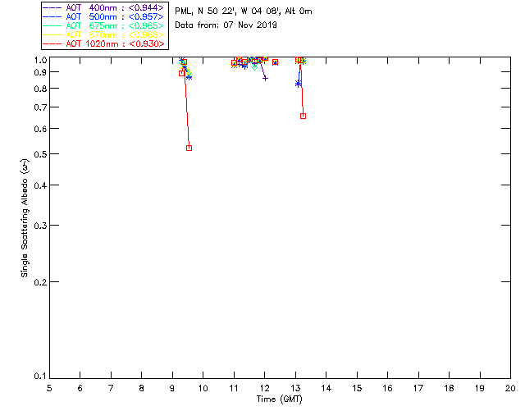Click the time axis tick label 20
The height and width of the screenshot is (420, 525).
click(x=510, y=389)
